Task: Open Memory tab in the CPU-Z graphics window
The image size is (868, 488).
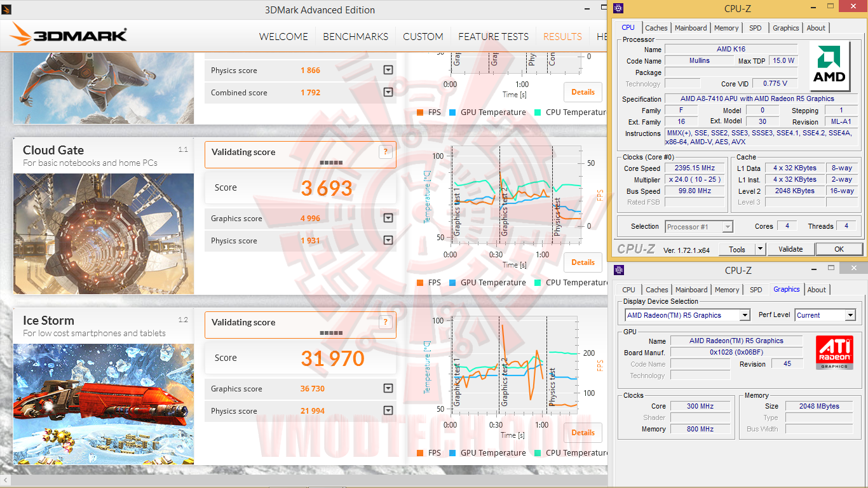Action: tap(727, 290)
